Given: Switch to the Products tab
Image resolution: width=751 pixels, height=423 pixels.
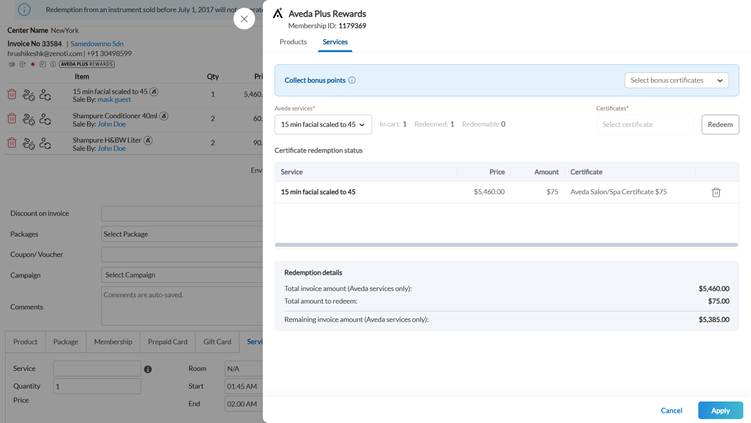Looking at the screenshot, I should coord(293,42).
